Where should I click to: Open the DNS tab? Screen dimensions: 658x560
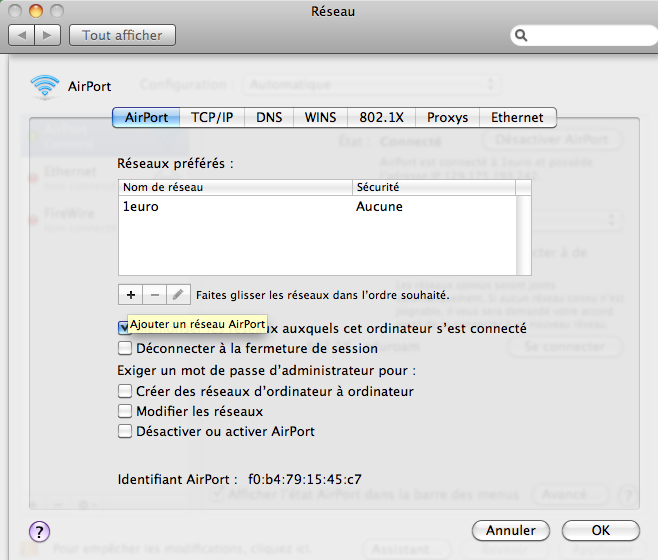[x=269, y=117]
